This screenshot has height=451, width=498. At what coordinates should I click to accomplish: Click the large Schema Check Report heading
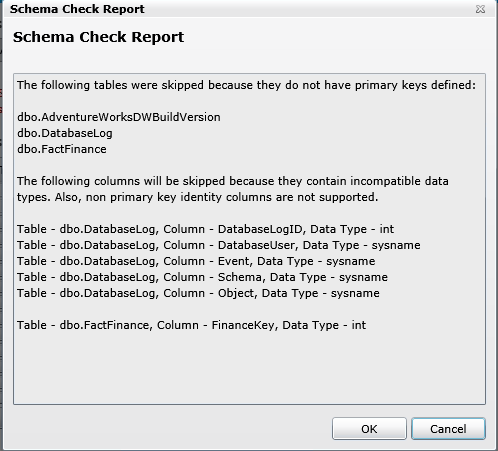[x=98, y=37]
